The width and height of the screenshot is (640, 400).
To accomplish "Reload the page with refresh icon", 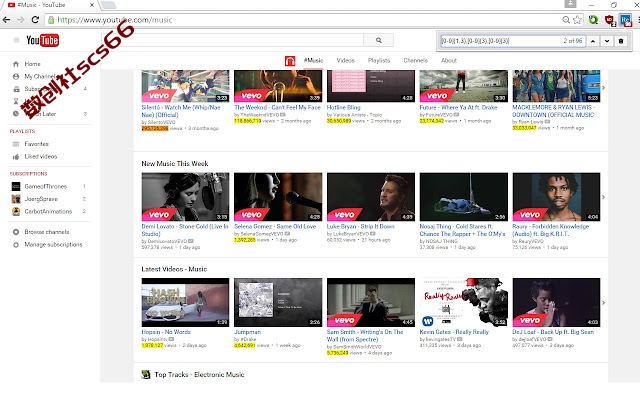I will click(35, 20).
